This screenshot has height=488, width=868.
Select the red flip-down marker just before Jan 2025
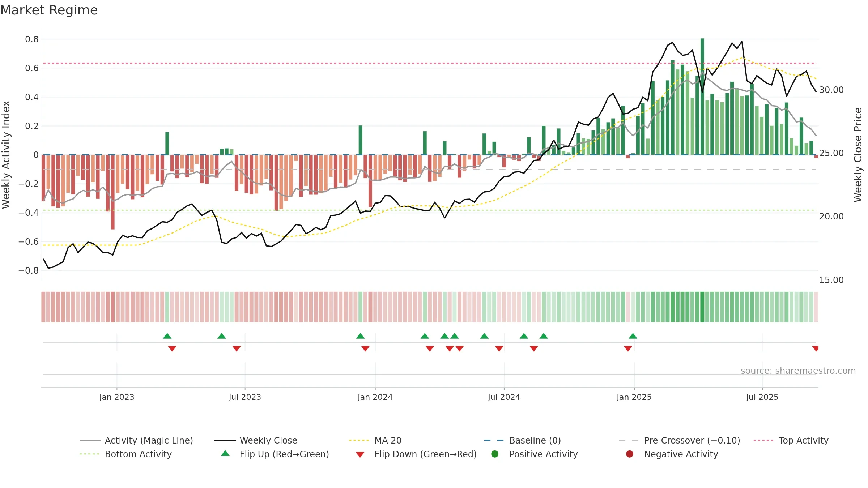pos(628,348)
